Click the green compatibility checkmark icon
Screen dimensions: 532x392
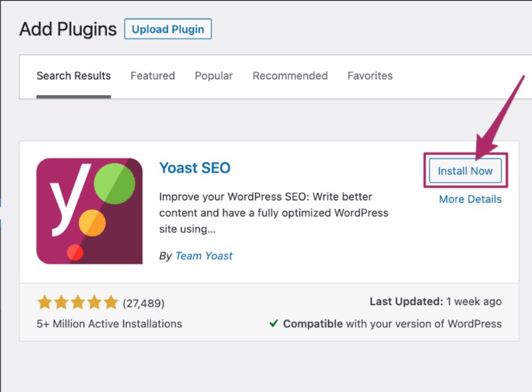(273, 323)
